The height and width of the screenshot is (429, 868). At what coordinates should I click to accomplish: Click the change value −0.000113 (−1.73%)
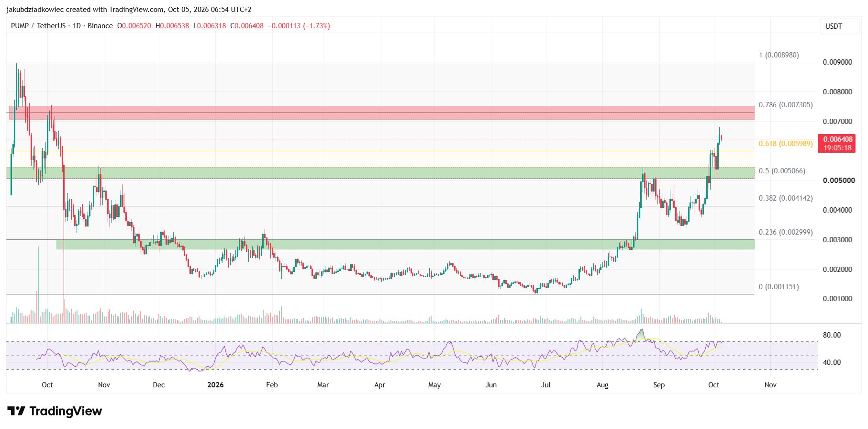tap(299, 26)
